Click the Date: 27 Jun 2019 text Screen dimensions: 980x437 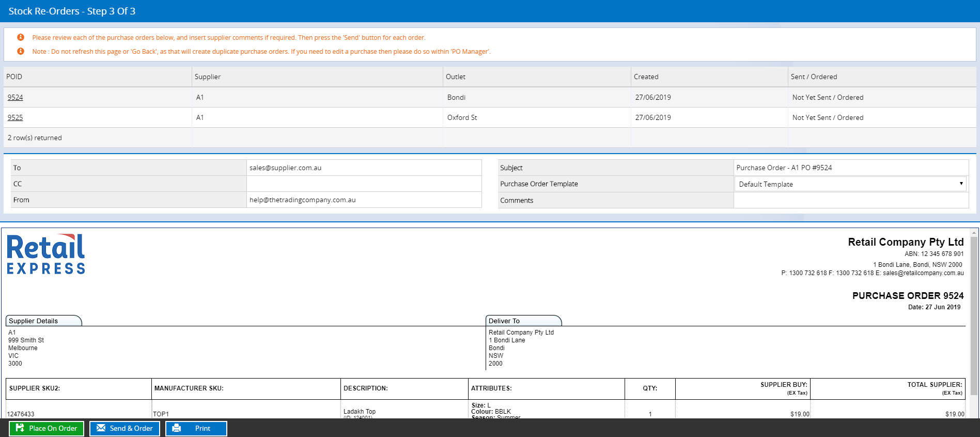934,307
